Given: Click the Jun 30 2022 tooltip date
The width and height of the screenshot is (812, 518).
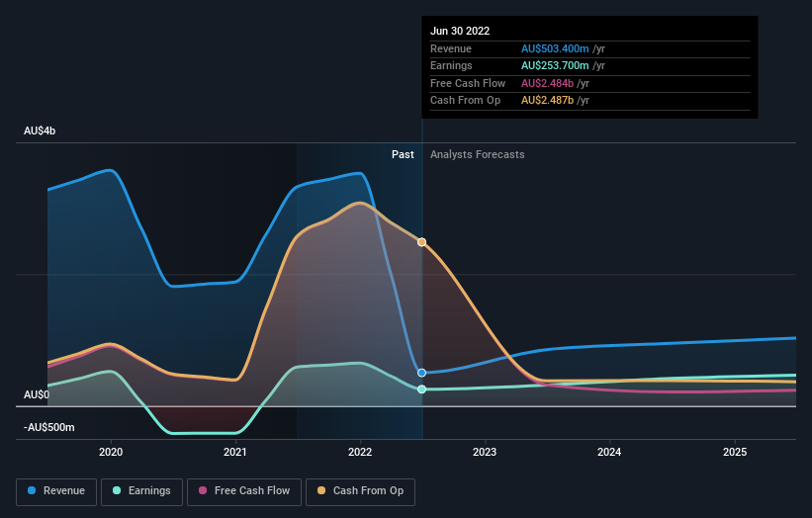Looking at the screenshot, I should point(460,31).
